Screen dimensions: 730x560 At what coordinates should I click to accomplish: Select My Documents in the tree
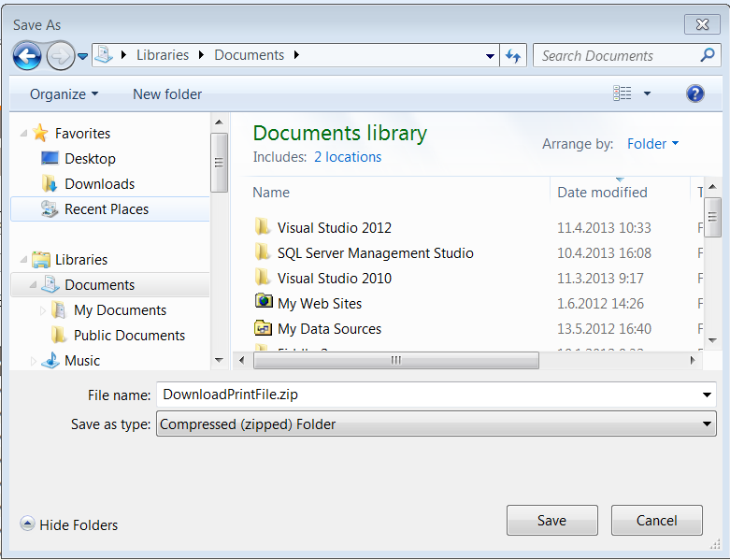point(120,310)
